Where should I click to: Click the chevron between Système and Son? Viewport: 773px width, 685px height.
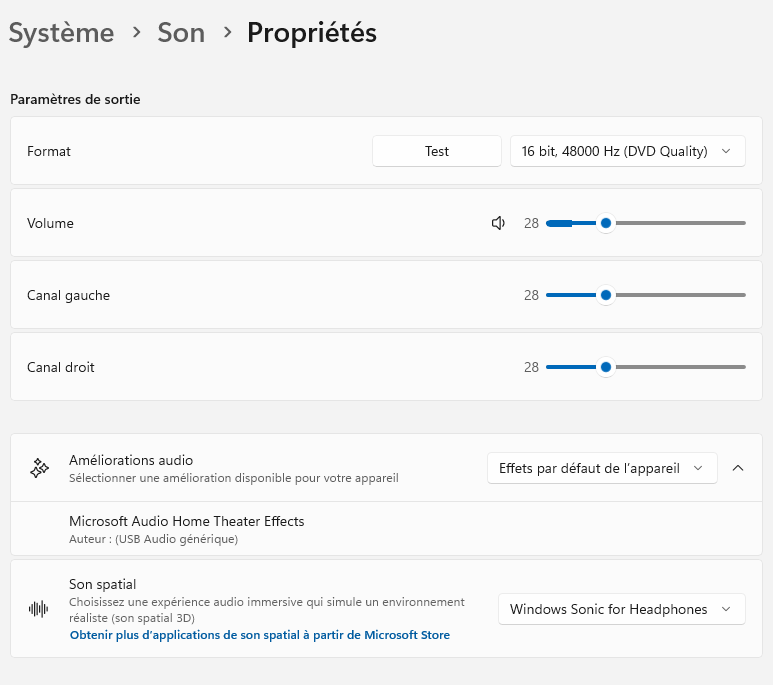(136, 33)
